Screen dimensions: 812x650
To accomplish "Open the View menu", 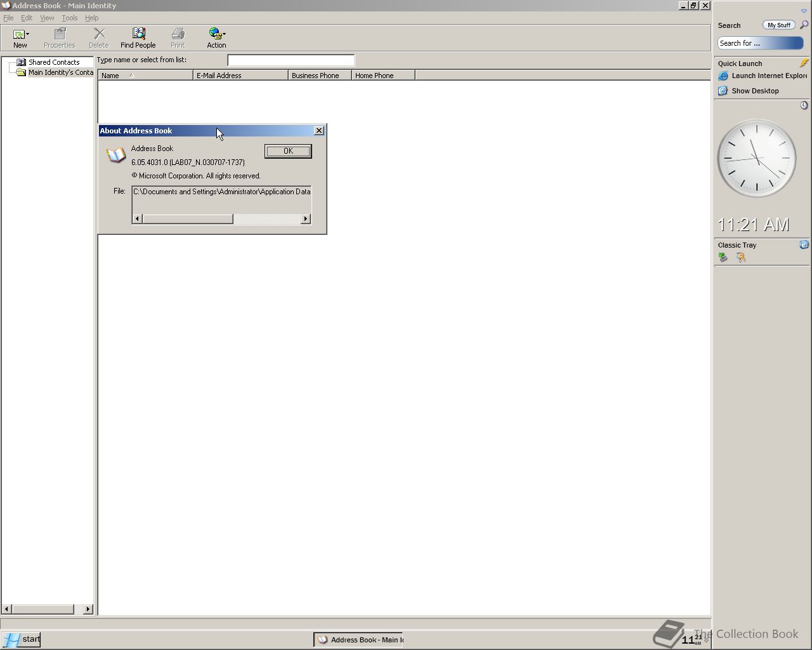I will click(x=47, y=18).
